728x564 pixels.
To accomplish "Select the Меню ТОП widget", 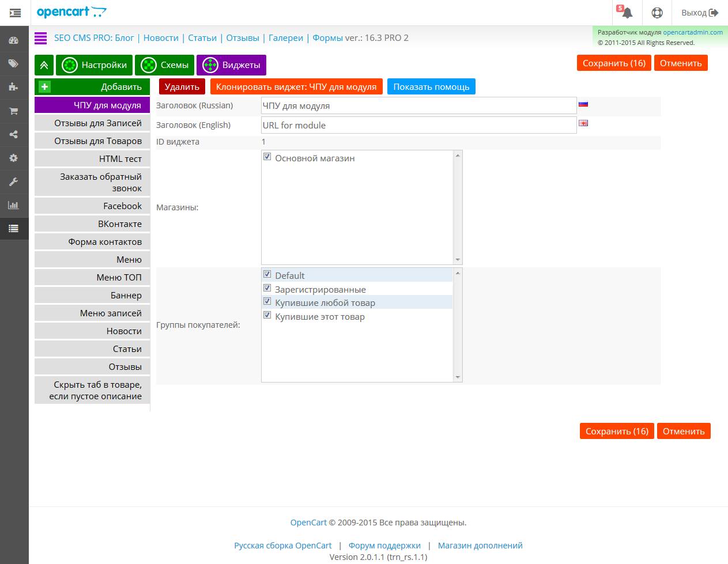I will point(92,277).
